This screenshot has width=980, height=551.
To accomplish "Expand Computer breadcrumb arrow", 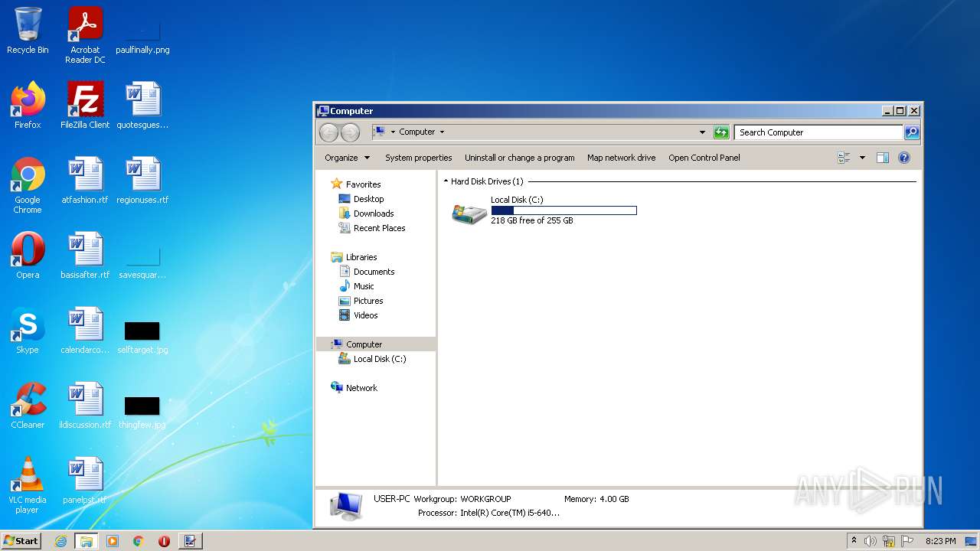I will [x=442, y=132].
